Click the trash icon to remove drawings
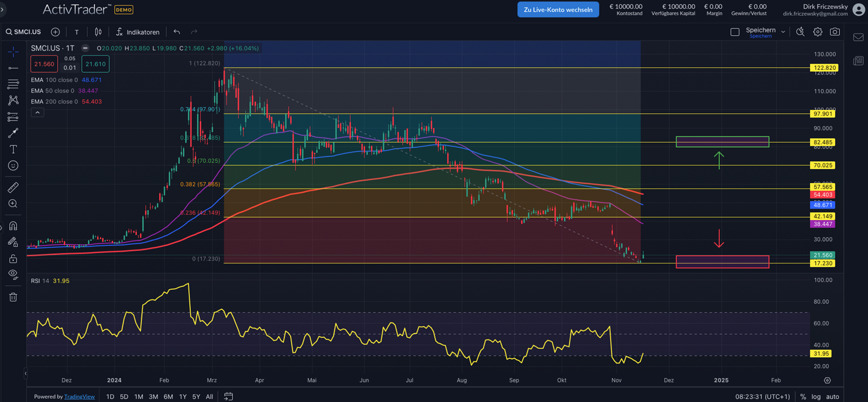Image resolution: width=868 pixels, height=402 pixels. click(x=13, y=297)
